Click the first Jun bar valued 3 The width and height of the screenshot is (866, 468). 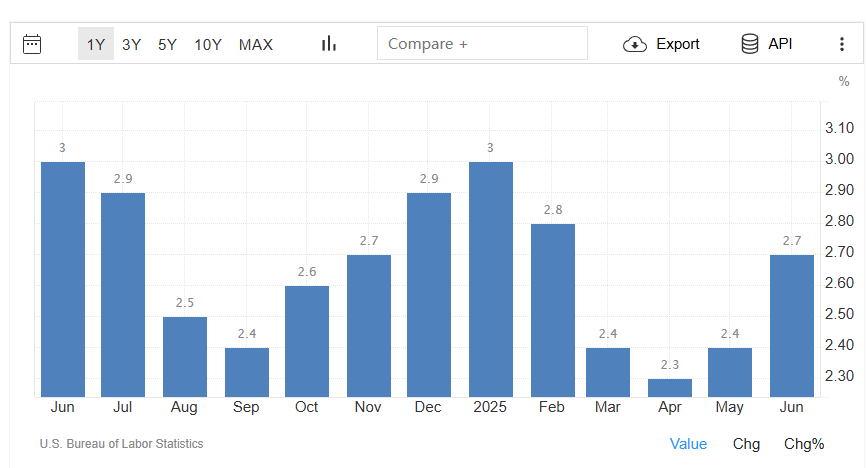click(x=63, y=279)
